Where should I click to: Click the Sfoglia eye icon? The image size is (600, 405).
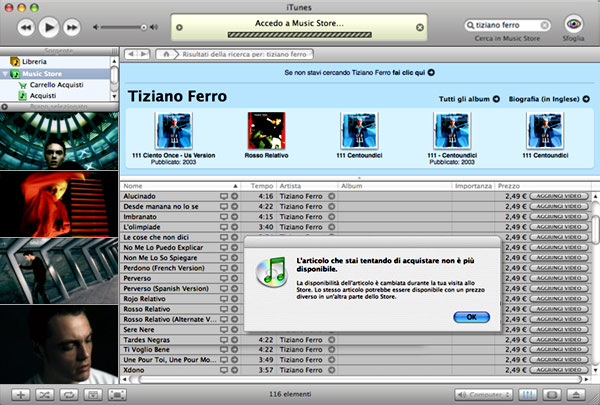tap(574, 25)
